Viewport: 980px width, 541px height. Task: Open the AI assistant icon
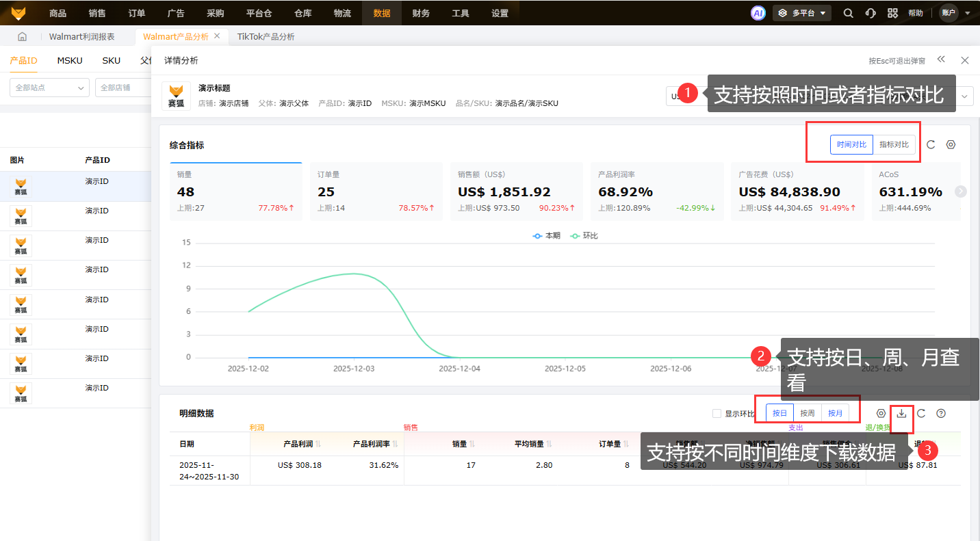(758, 12)
